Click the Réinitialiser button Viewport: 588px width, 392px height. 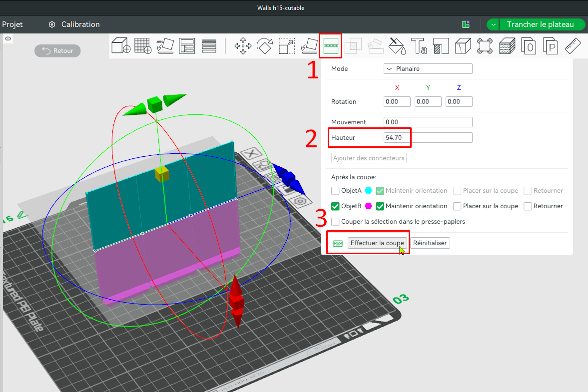click(430, 243)
